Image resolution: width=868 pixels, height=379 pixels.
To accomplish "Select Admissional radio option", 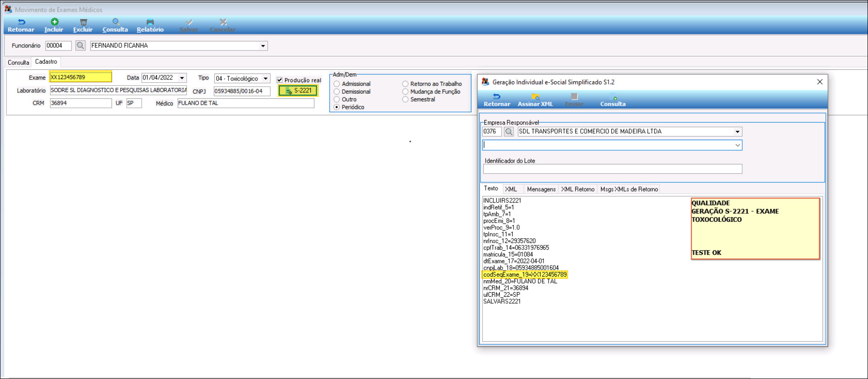I will click(337, 84).
